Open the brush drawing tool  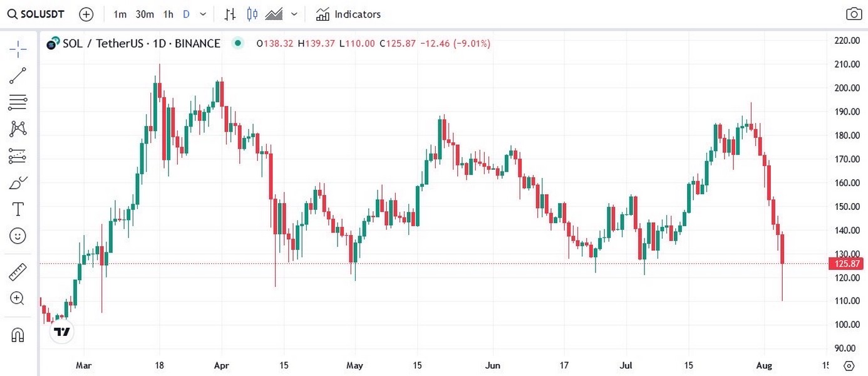coord(18,183)
